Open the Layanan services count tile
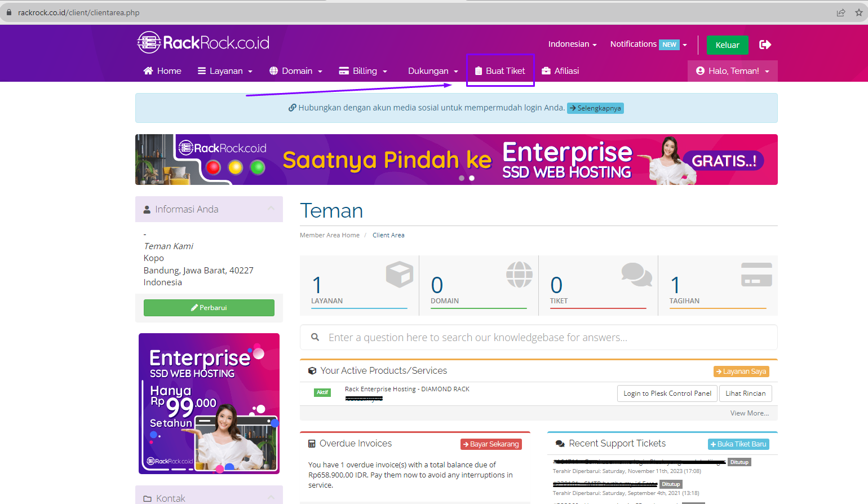868x504 pixels. pos(359,285)
